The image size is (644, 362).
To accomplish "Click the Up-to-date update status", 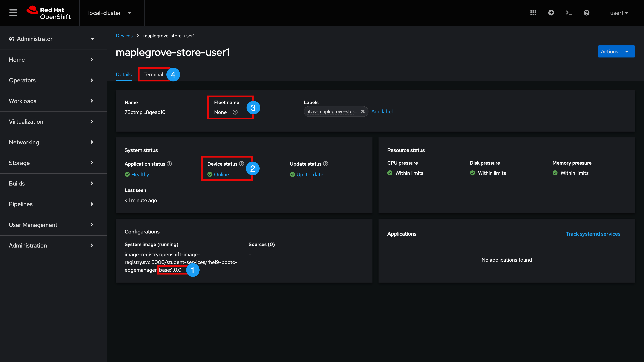I will click(310, 174).
